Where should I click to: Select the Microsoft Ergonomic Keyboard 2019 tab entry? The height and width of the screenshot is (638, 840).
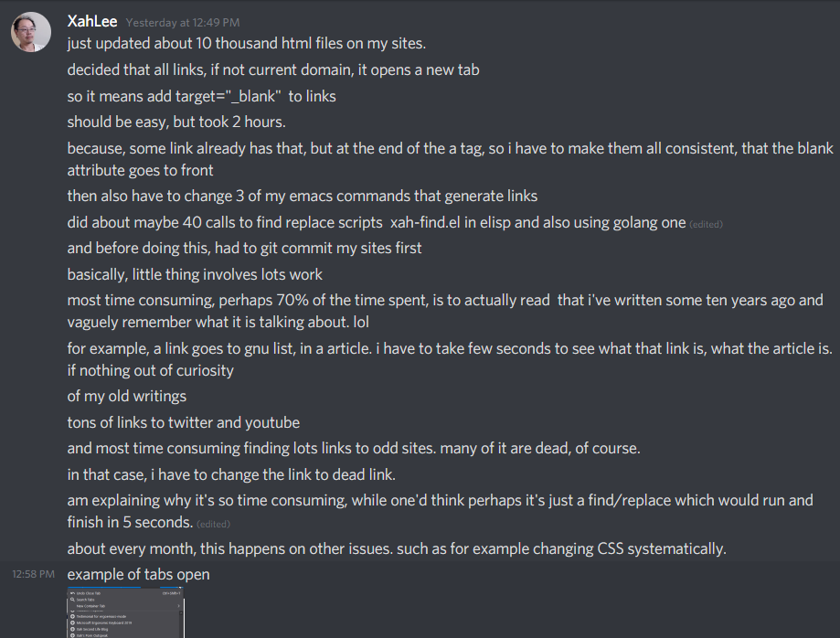[105, 623]
